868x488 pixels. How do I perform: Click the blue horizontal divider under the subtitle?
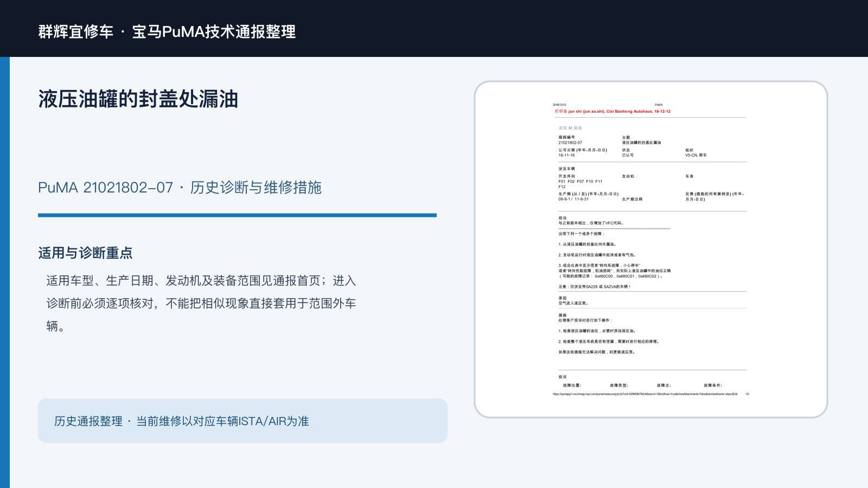point(237,215)
